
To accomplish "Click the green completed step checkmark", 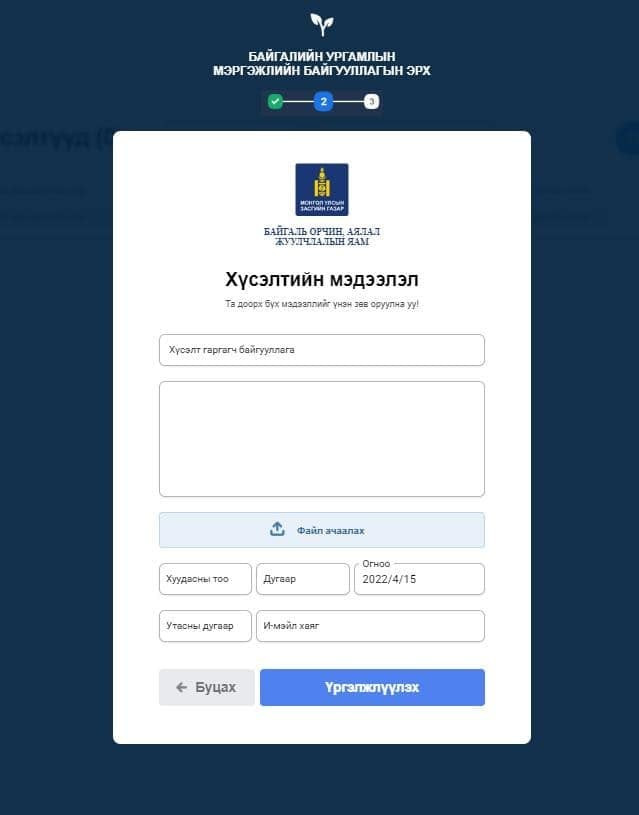I will click(x=275, y=101).
